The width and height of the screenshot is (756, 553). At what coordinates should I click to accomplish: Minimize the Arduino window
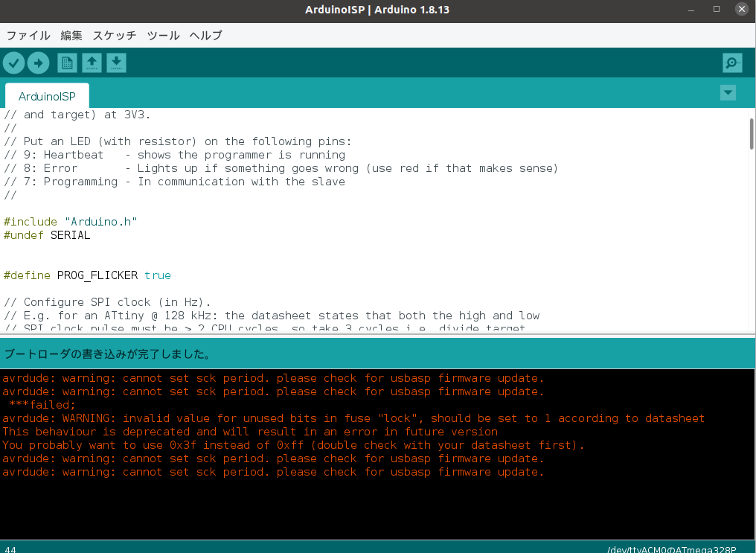691,10
